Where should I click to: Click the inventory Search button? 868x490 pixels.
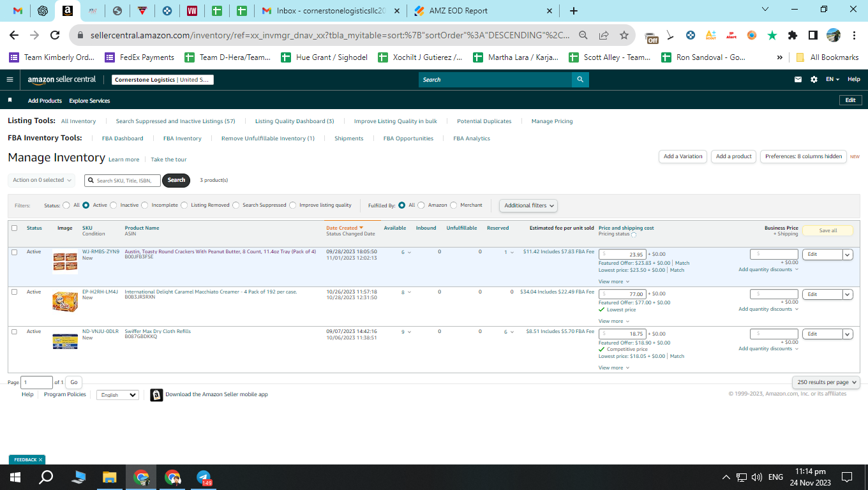(176, 181)
